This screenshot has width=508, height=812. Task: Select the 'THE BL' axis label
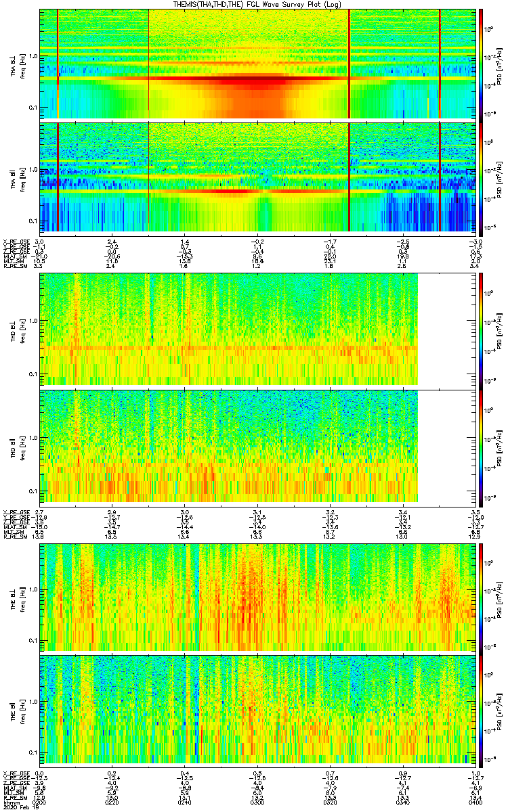(13, 599)
